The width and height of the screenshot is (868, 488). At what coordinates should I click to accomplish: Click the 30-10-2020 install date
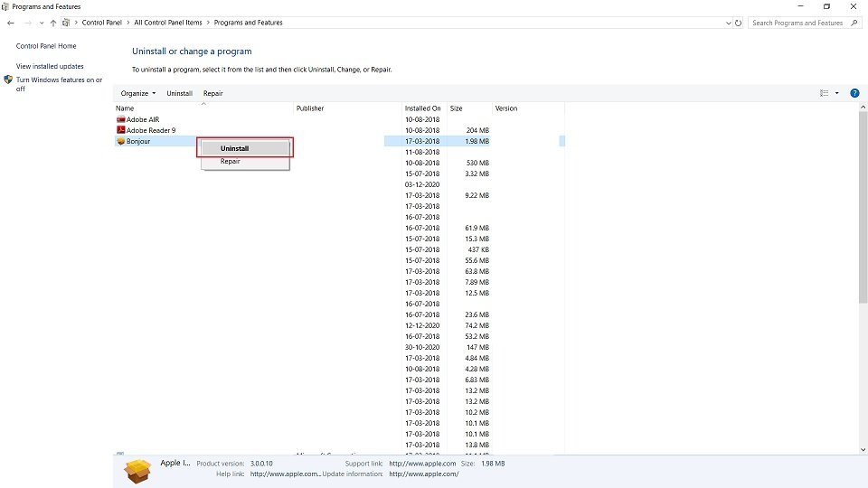pos(422,347)
